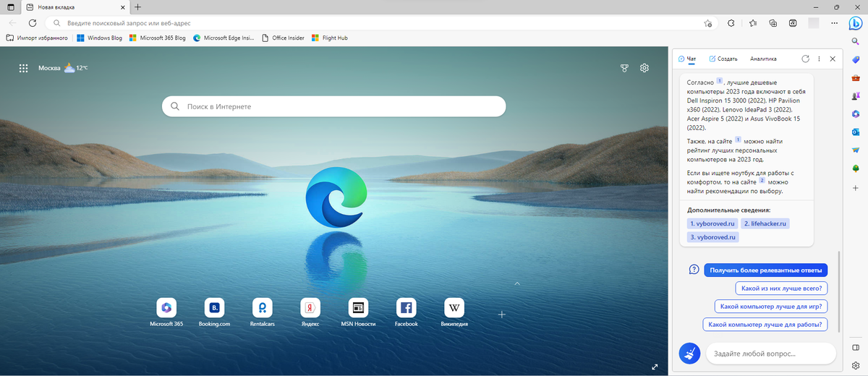Open source link 2. lifehacker.ru
Image resolution: width=868 pixels, height=376 pixels.
pos(765,223)
